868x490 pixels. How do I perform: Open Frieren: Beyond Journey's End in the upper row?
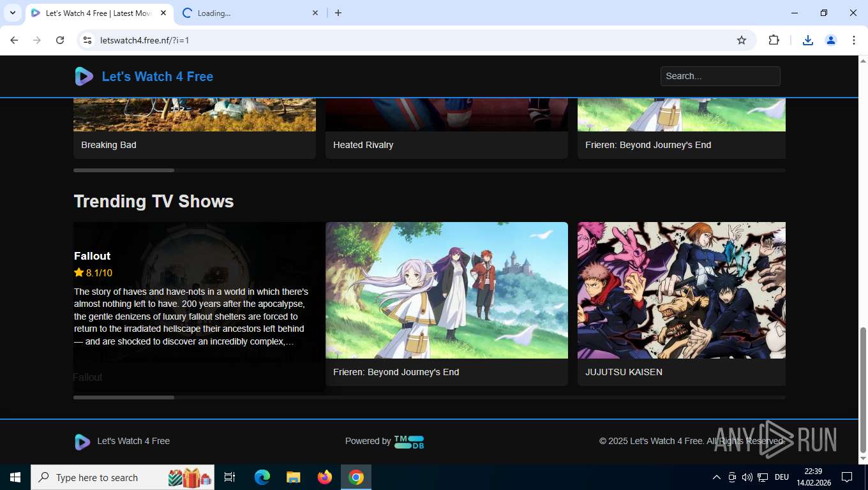(648, 145)
